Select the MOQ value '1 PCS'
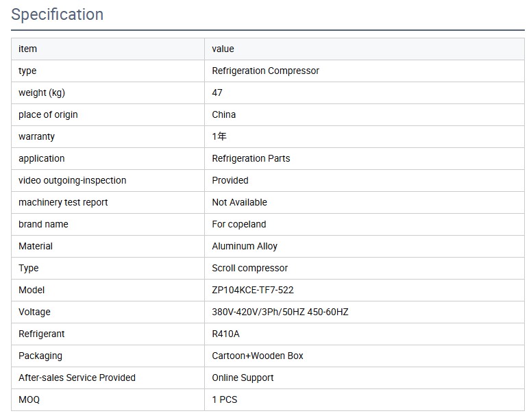 click(225, 399)
